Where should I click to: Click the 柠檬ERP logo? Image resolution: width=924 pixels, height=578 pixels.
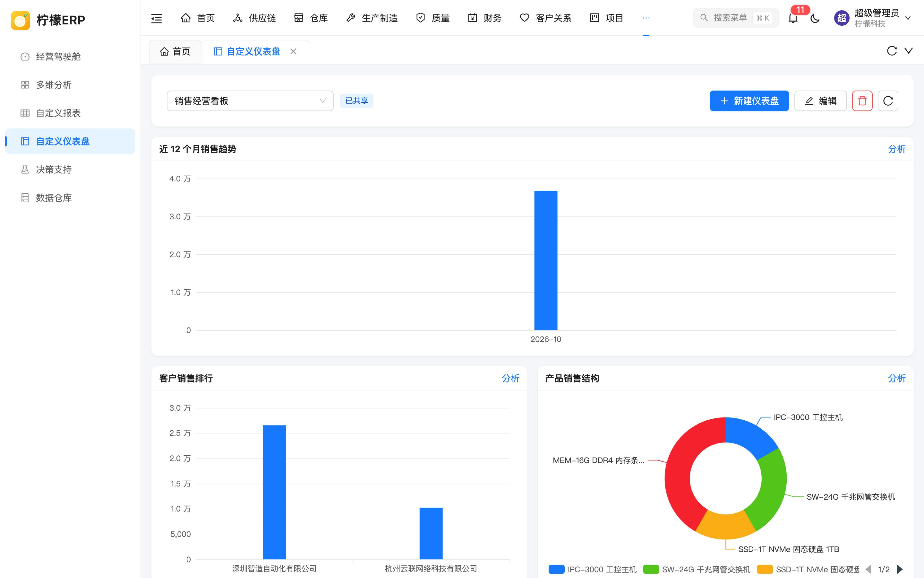(x=48, y=20)
